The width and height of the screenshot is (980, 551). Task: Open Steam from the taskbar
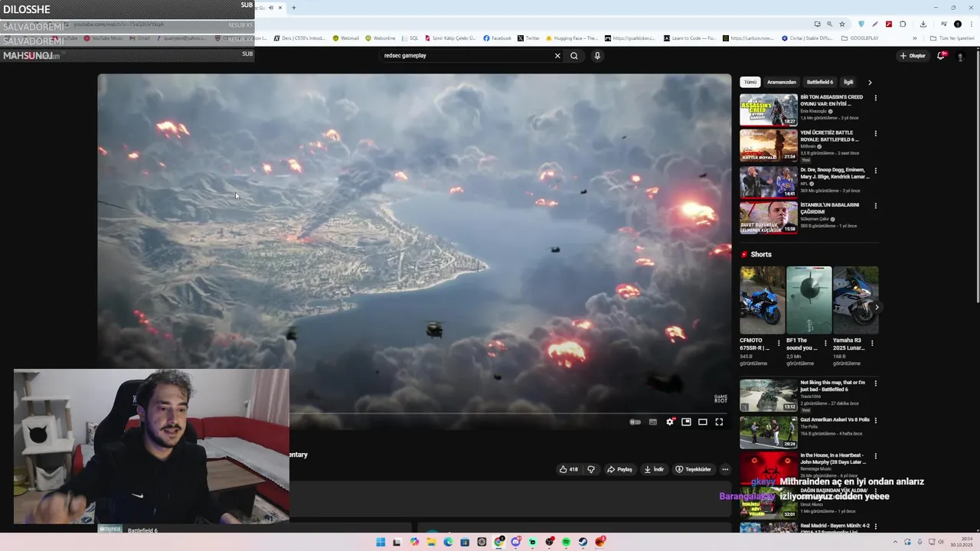tap(583, 542)
